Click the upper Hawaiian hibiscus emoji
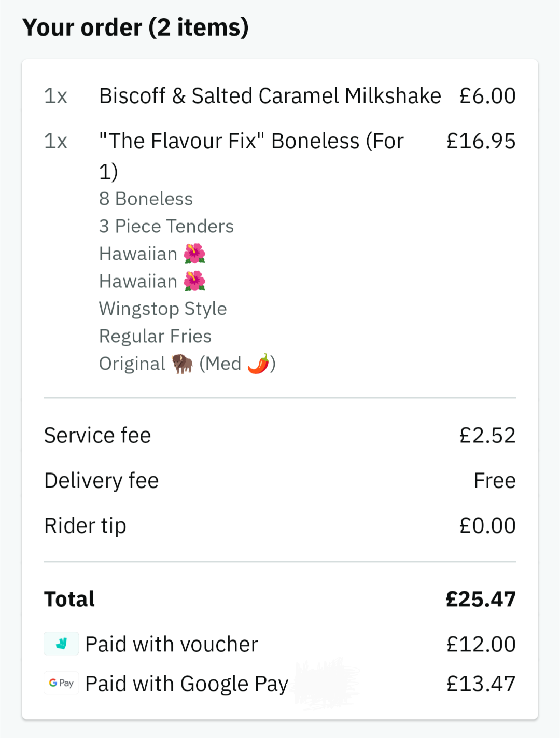Screen dimensions: 560x738 pos(194,254)
